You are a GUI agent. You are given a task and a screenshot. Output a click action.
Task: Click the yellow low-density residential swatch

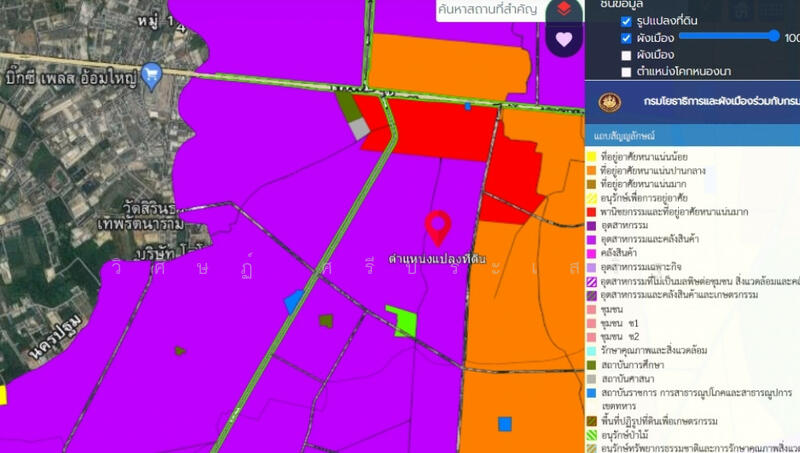point(592,157)
